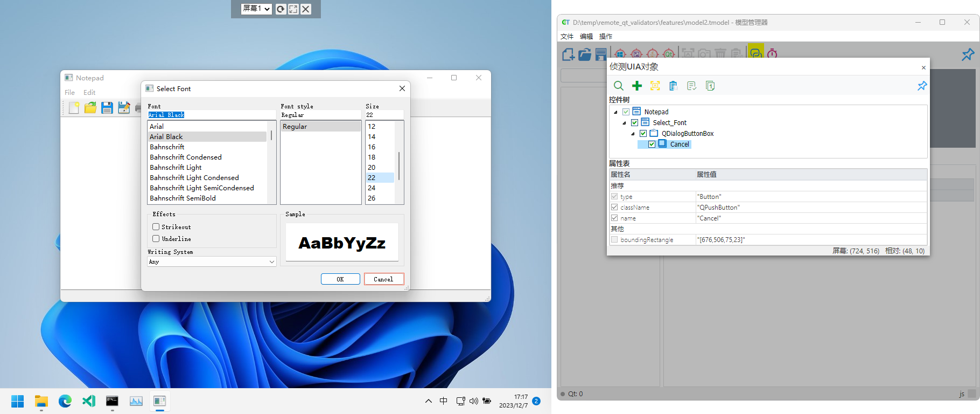Open Visual Studio Code from the taskbar
Viewport: 980px width, 414px height.
click(x=89, y=401)
